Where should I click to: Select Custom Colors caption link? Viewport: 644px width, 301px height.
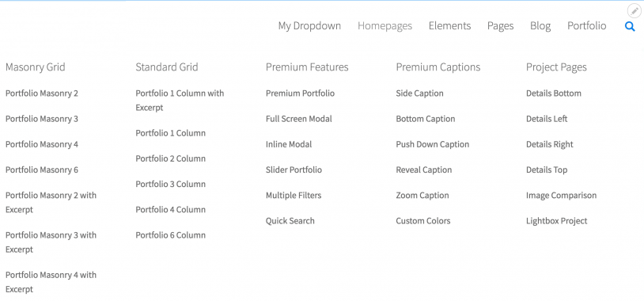coord(423,221)
